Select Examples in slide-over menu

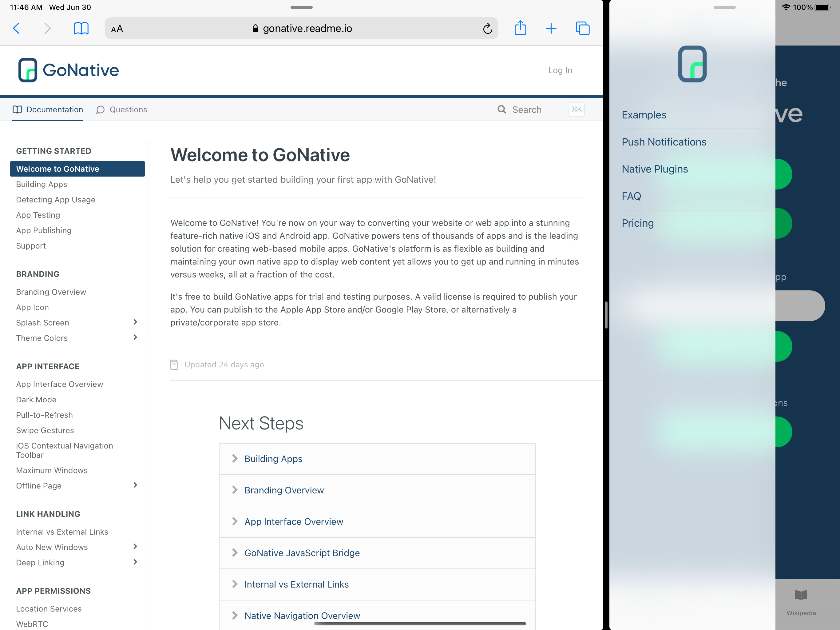[x=692, y=115]
